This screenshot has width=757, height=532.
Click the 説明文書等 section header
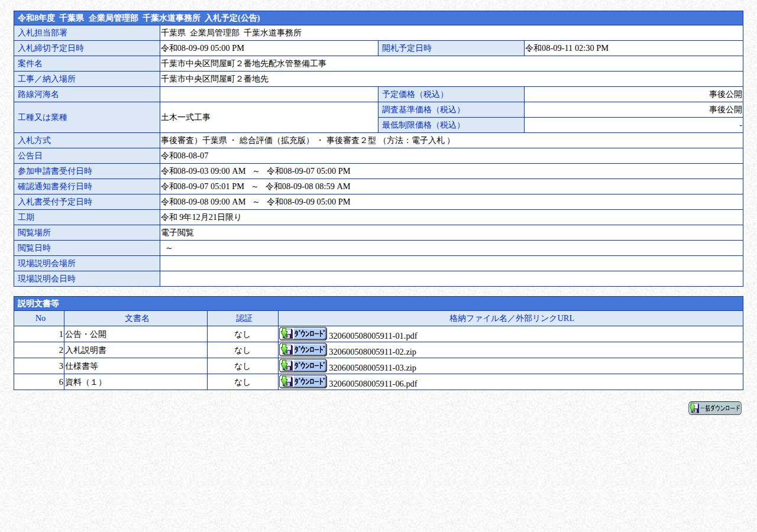point(378,303)
